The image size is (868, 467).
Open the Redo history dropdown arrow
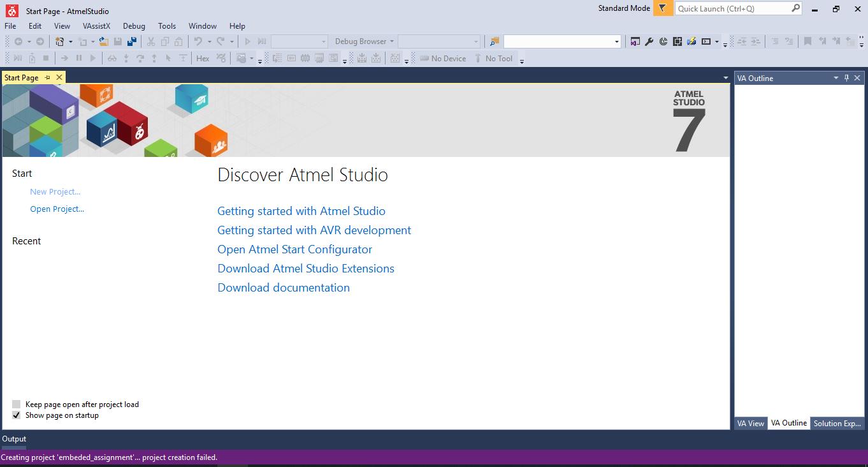pyautogui.click(x=231, y=41)
